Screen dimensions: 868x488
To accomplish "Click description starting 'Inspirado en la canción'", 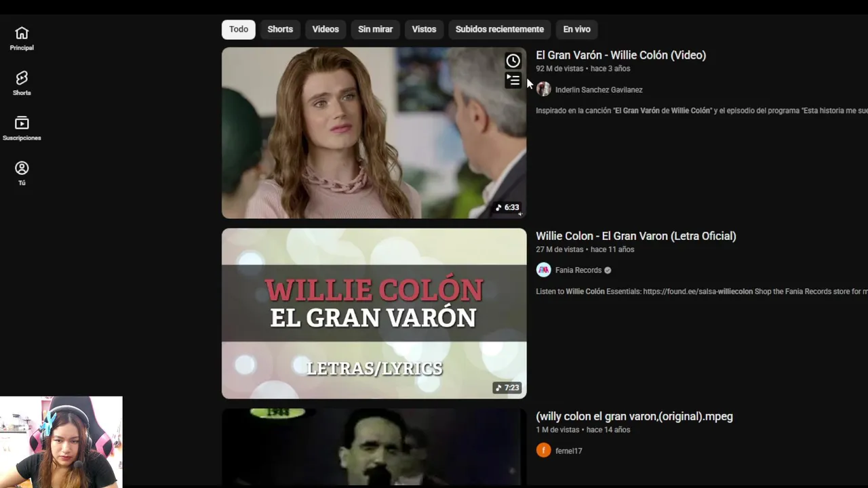I will (702, 110).
